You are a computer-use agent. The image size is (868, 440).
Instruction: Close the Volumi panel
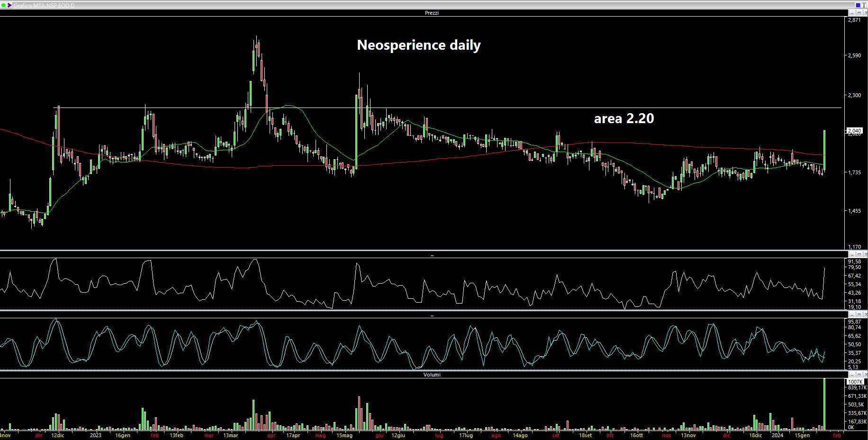(865, 374)
